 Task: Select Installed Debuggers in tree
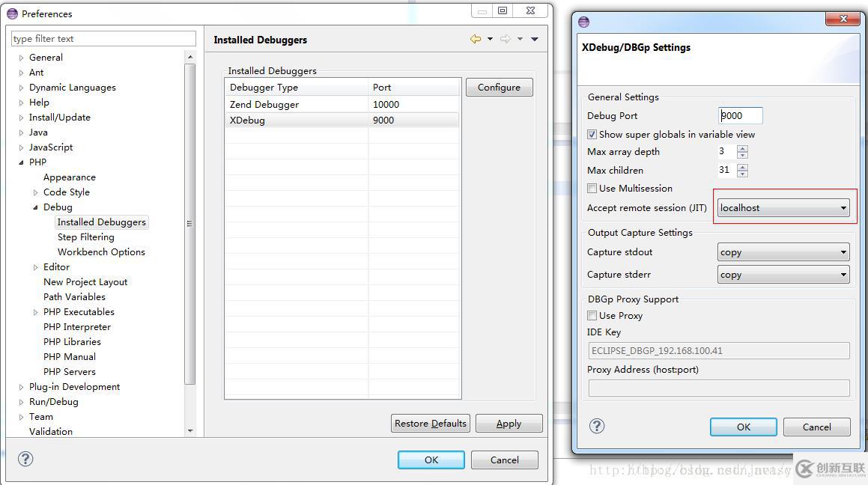[x=102, y=222]
